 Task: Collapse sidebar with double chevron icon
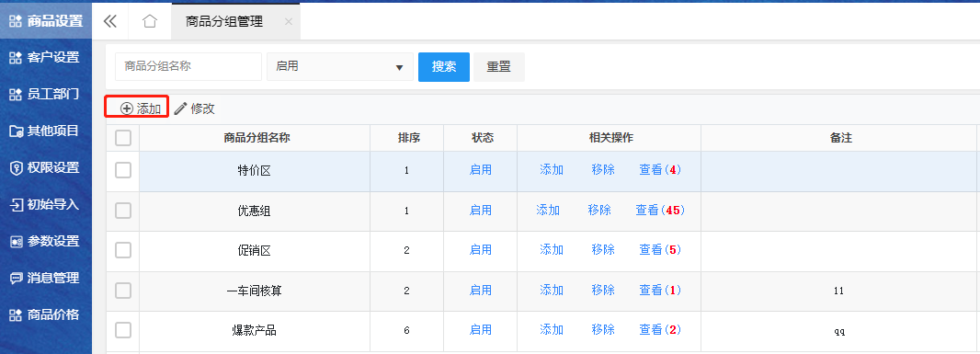point(110,21)
